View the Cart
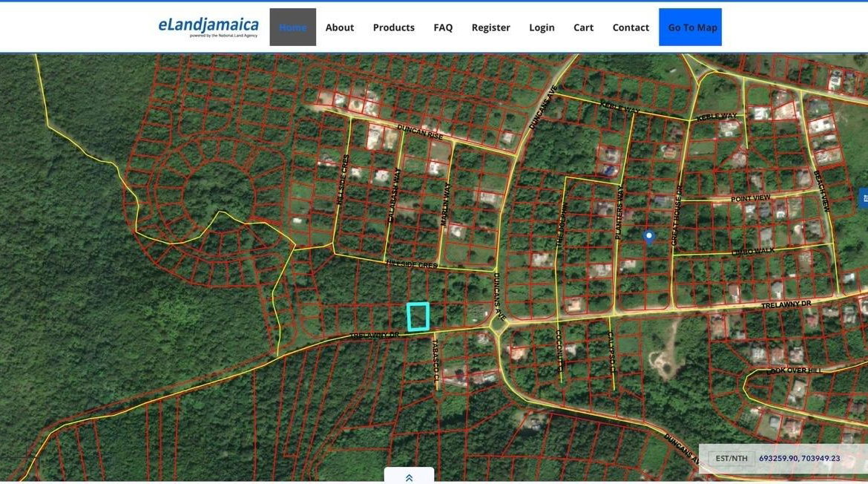 click(583, 27)
